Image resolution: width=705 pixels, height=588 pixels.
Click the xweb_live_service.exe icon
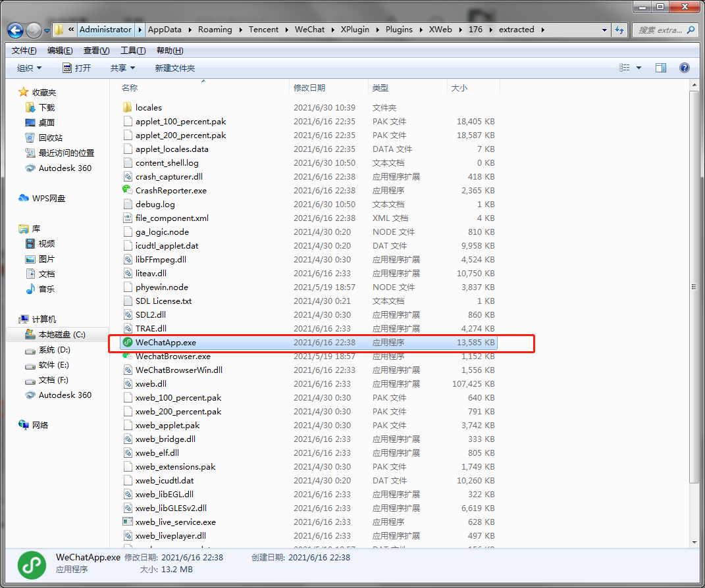click(x=128, y=522)
